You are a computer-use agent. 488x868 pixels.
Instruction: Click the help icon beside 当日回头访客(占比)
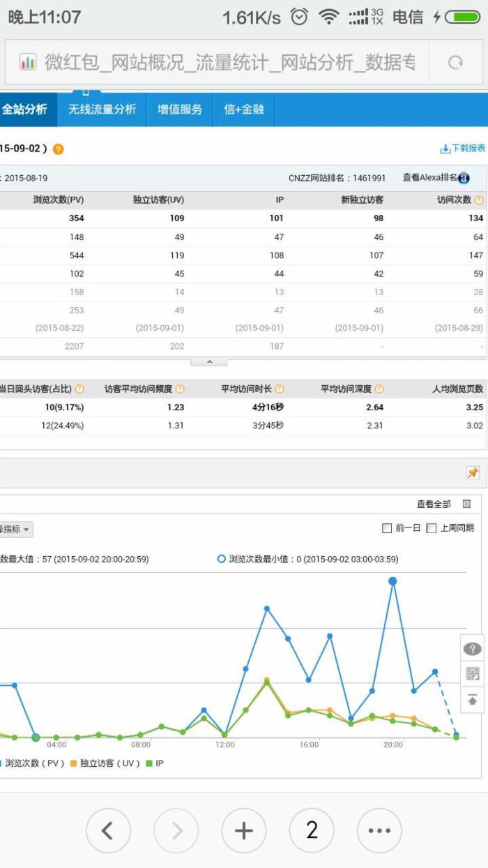(79, 389)
